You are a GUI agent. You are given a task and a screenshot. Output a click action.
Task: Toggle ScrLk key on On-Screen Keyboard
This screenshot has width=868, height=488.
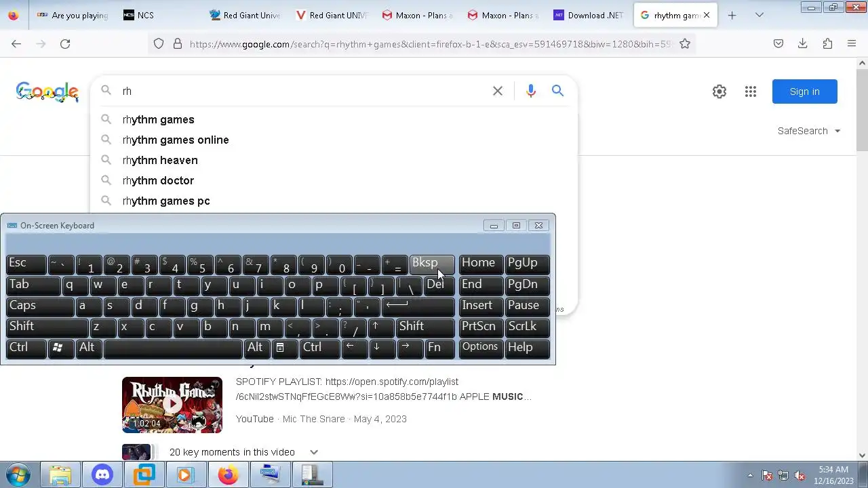[x=528, y=327]
